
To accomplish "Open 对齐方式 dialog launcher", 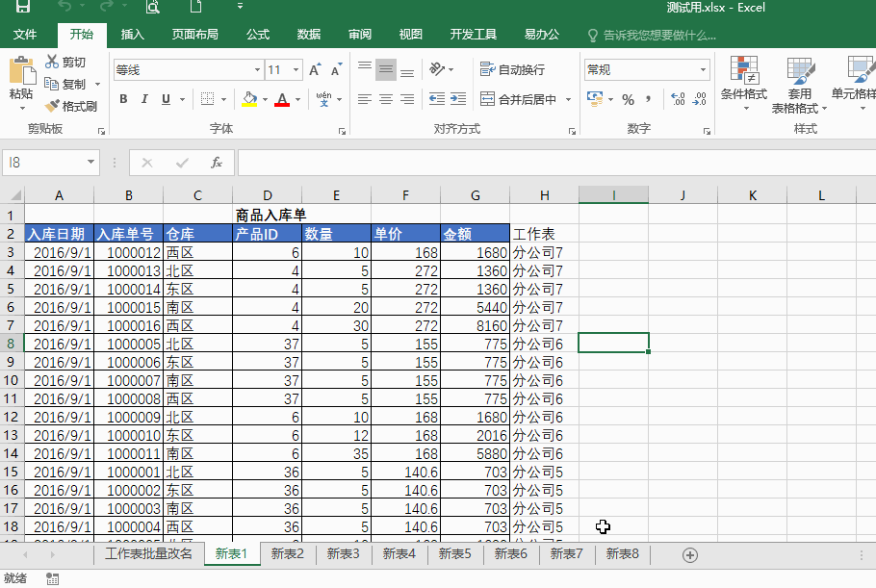I will [x=572, y=131].
